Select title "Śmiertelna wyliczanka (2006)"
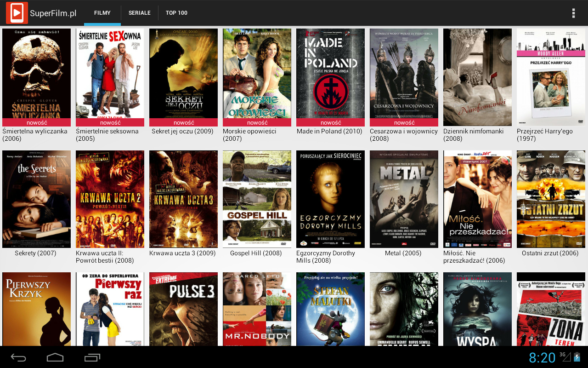 pyautogui.click(x=35, y=135)
